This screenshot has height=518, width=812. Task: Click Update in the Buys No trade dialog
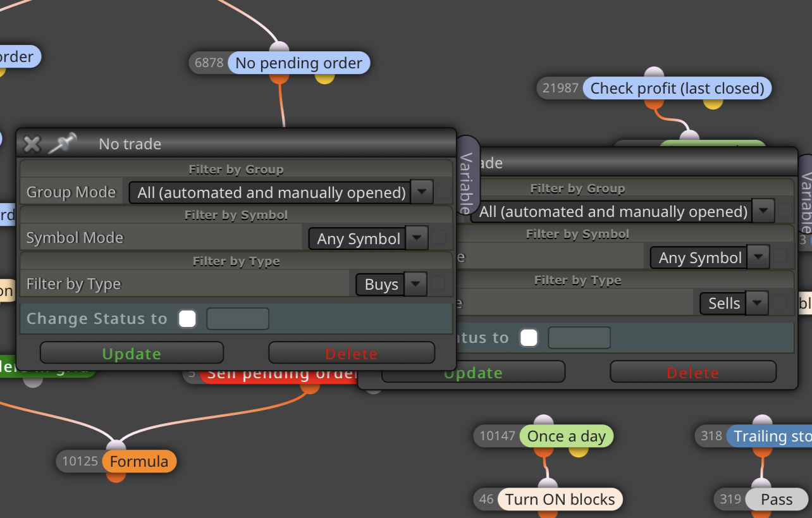132,353
